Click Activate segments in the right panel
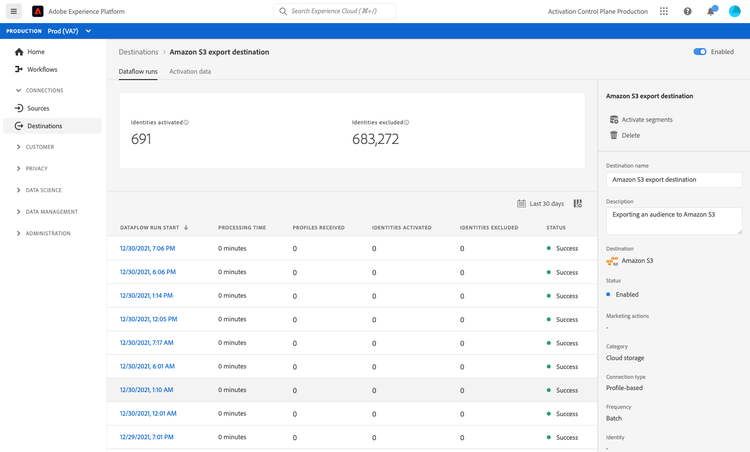The width and height of the screenshot is (750, 452). click(x=646, y=119)
